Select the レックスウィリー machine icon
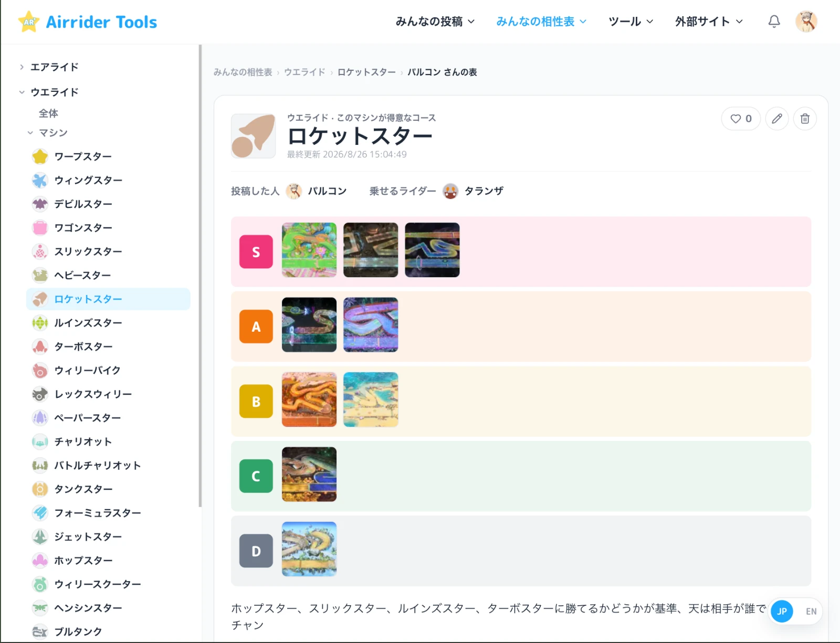Screen dimensions: 840x643 40,394
